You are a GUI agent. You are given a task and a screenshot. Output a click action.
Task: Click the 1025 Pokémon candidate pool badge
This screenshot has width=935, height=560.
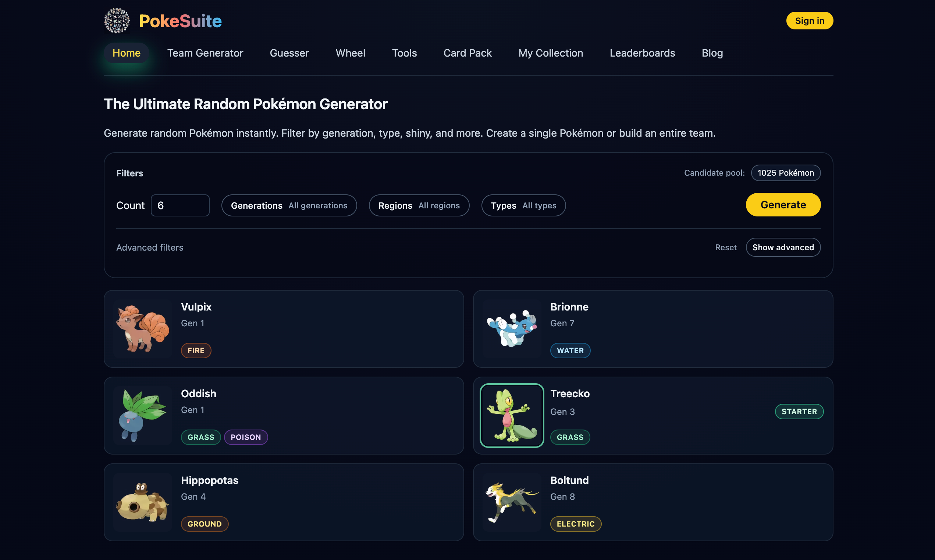coord(785,173)
